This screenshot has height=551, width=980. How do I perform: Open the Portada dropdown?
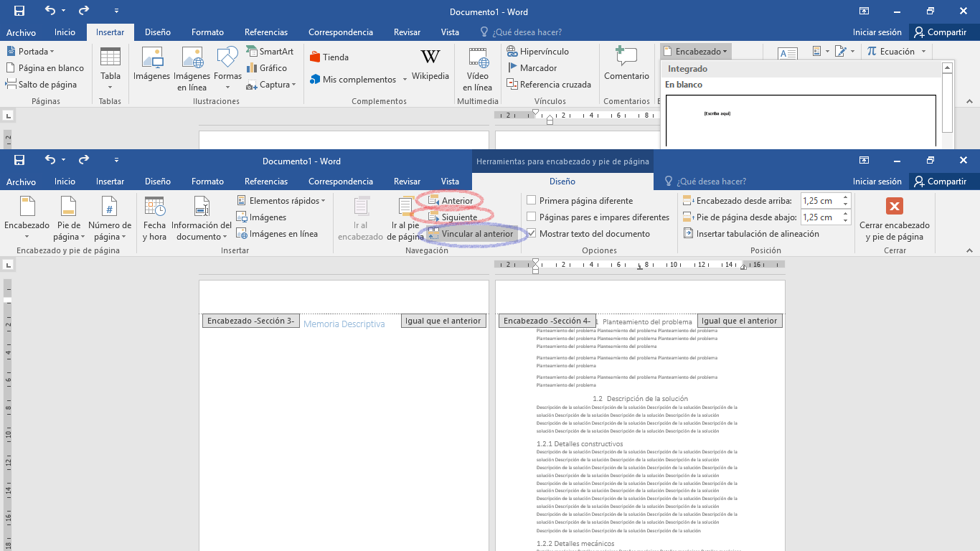pyautogui.click(x=30, y=52)
